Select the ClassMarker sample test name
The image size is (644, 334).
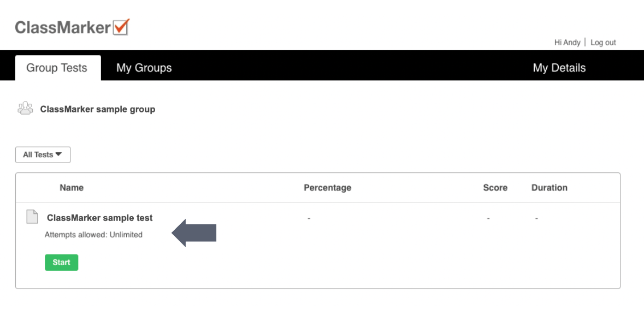(x=100, y=218)
